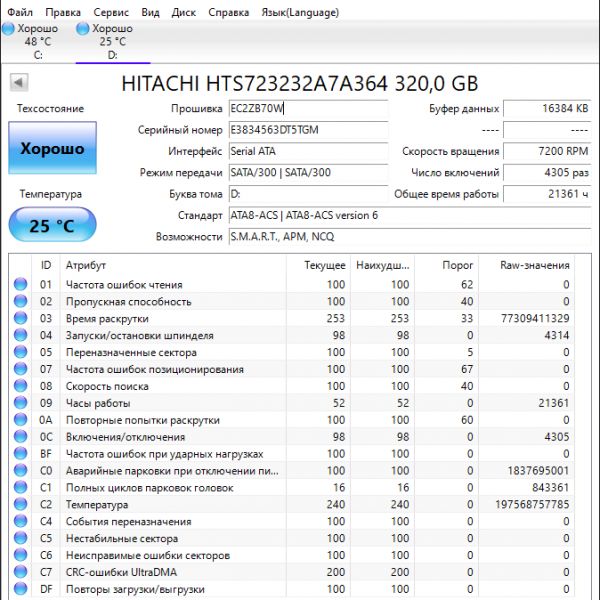The image size is (600, 600).
Task: Click the Возможности field S.M.A.R.T., APM, NCQ
Action: pos(410,237)
